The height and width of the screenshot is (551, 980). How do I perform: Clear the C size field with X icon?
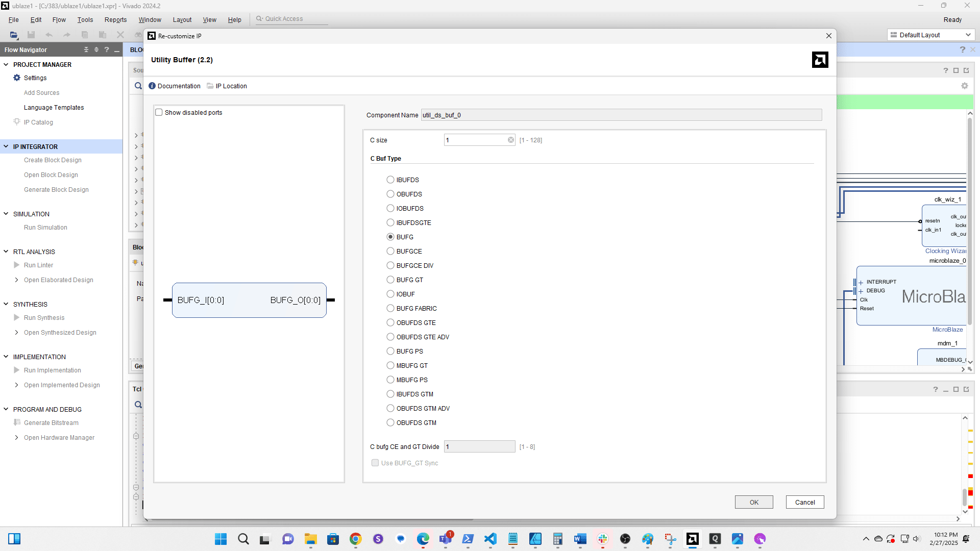(x=511, y=140)
